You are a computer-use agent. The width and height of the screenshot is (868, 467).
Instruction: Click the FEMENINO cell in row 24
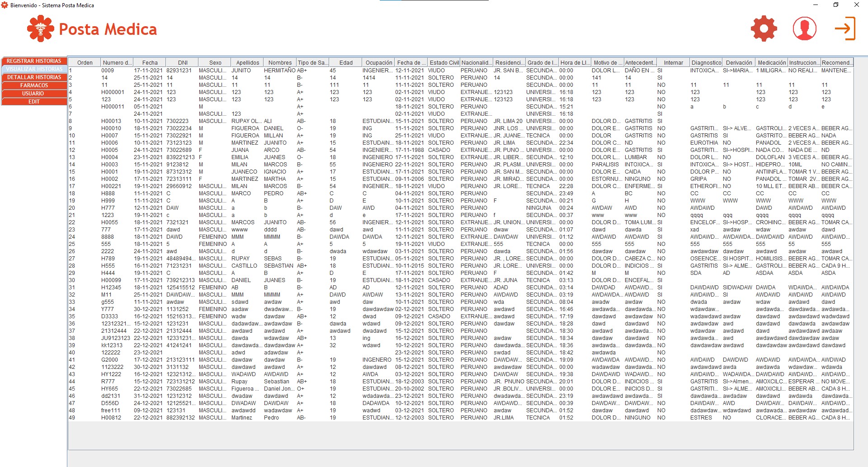point(214,237)
